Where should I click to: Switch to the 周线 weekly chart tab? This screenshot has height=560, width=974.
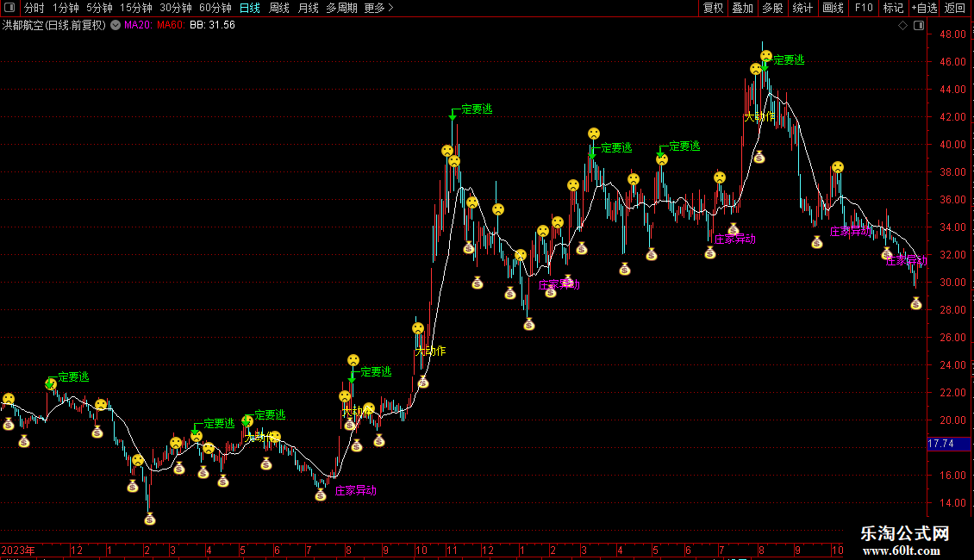(x=279, y=9)
